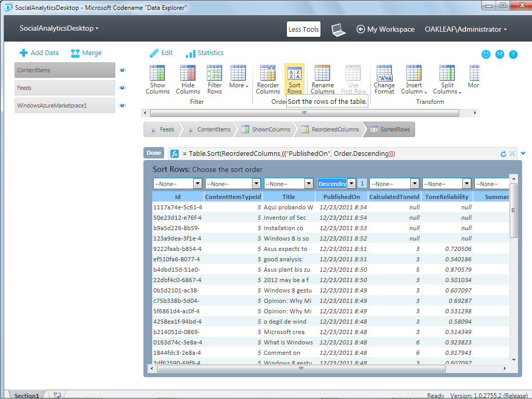Image resolution: width=532 pixels, height=399 pixels.
Task: Click the Hide Columns ribbon icon
Action: [x=188, y=73]
